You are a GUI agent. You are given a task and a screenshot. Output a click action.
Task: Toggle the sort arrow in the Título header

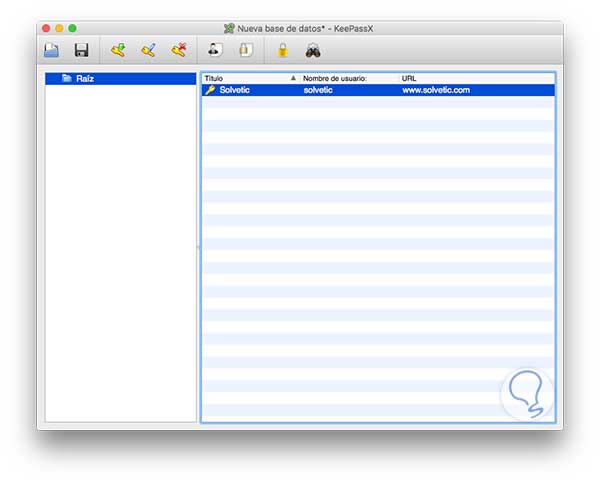coord(293,78)
